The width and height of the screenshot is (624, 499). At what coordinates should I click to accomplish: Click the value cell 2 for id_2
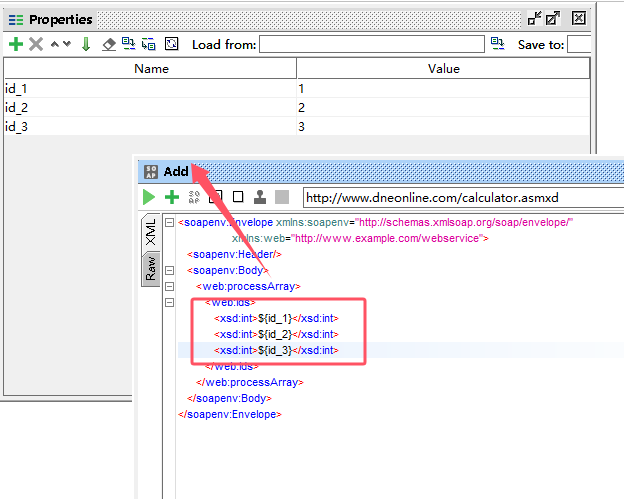point(443,107)
